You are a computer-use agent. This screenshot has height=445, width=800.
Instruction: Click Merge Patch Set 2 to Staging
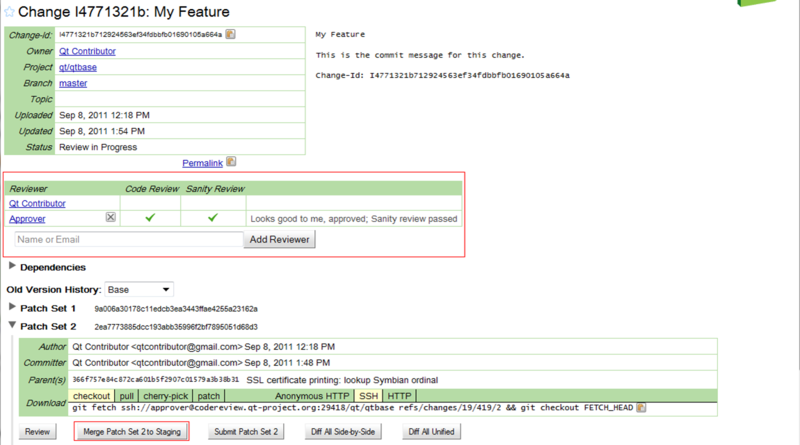click(133, 432)
